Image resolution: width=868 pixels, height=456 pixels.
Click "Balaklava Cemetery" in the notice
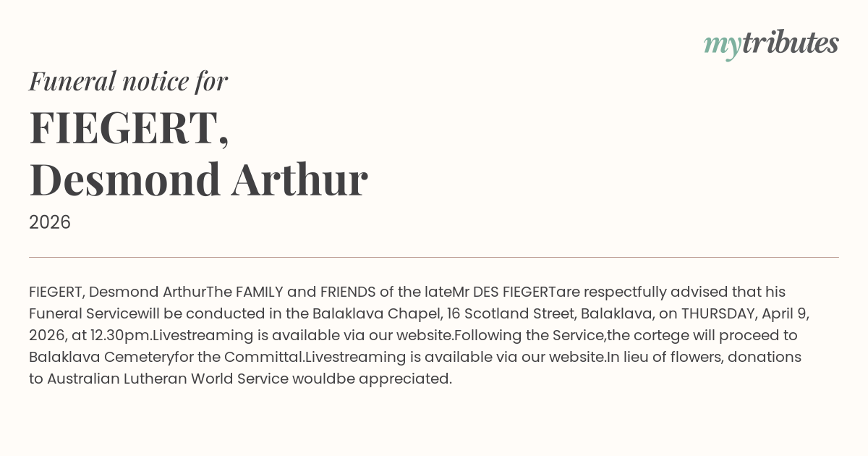pyautogui.click(x=101, y=358)
